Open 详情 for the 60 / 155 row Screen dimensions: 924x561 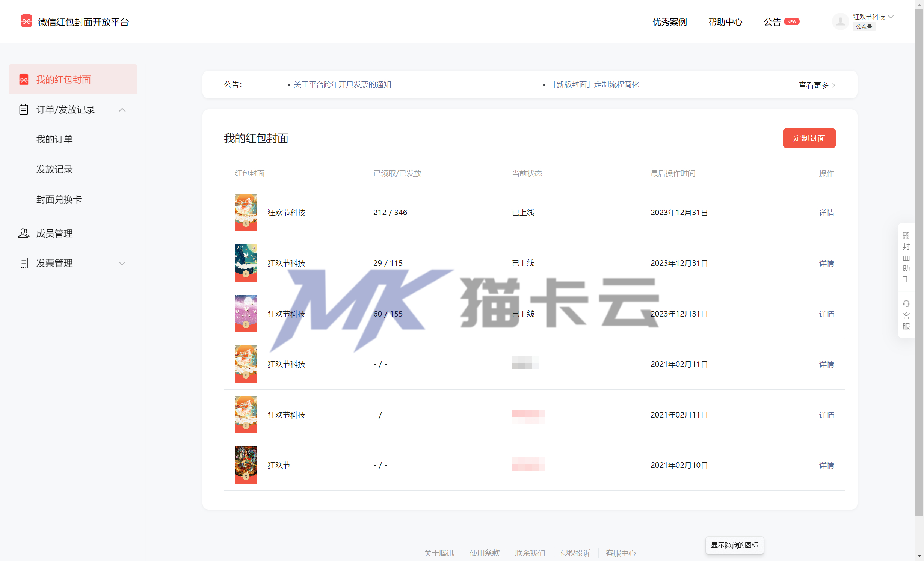point(826,314)
